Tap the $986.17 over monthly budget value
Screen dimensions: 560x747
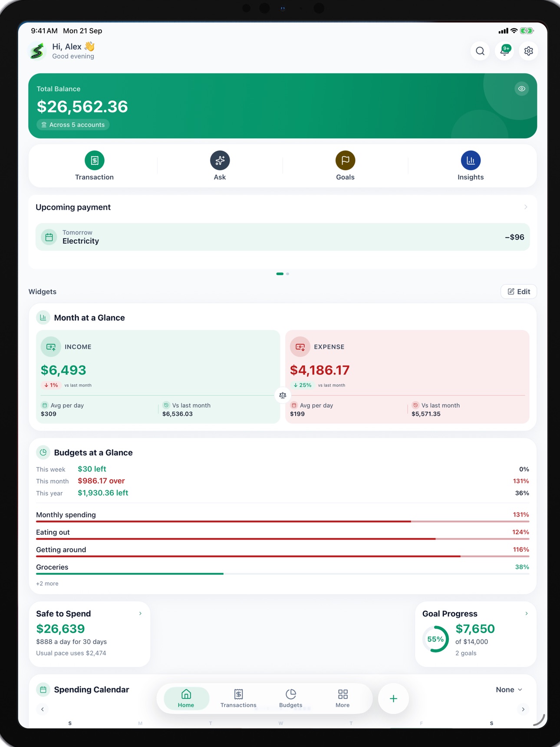[x=101, y=481]
